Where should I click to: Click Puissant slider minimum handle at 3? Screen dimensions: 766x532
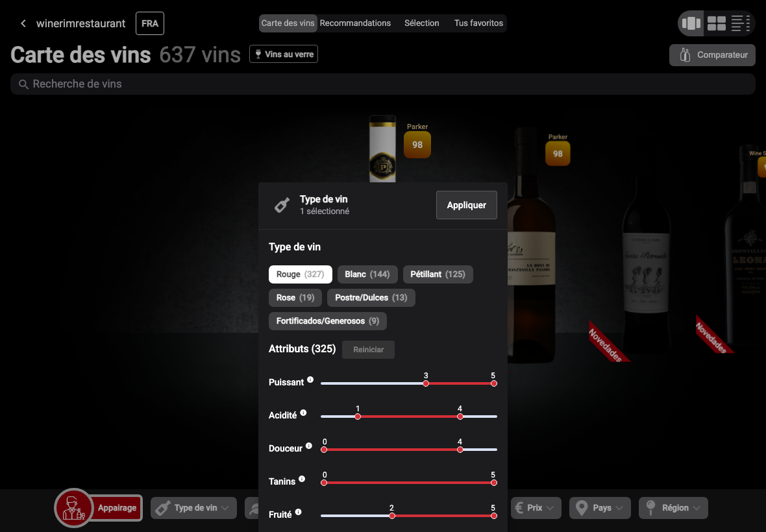tap(426, 383)
